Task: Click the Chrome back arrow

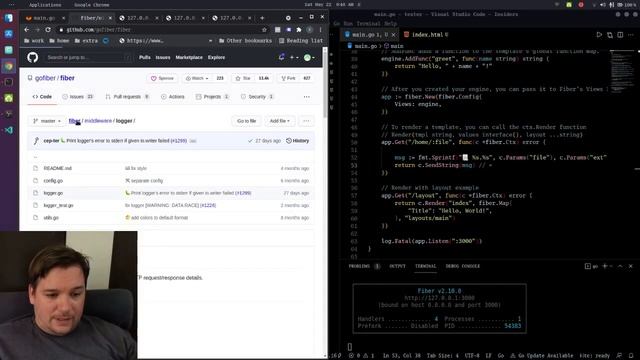Action: (27, 30)
